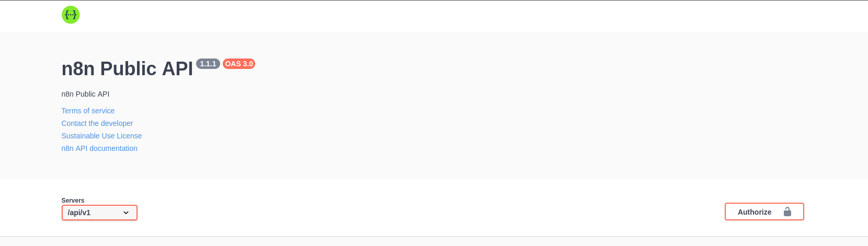Click the word documentation in the last link
Image resolution: width=868 pixels, height=246 pixels.
click(113, 148)
